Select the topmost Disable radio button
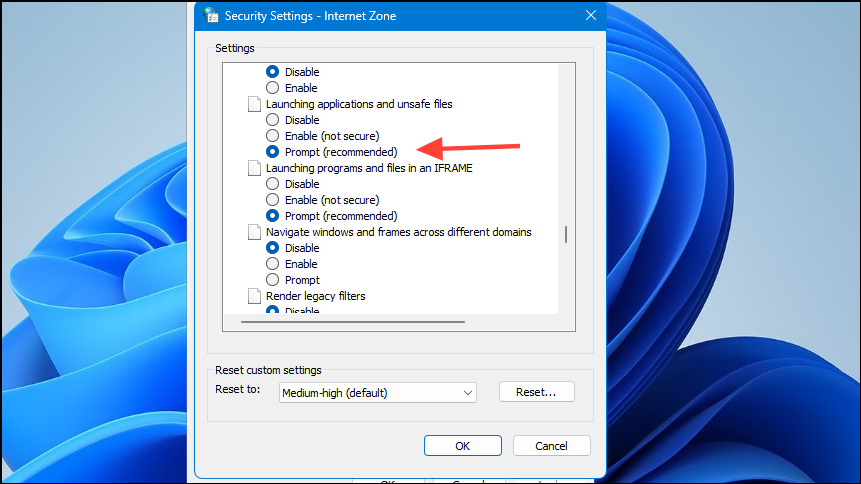861x484 pixels. [272, 71]
